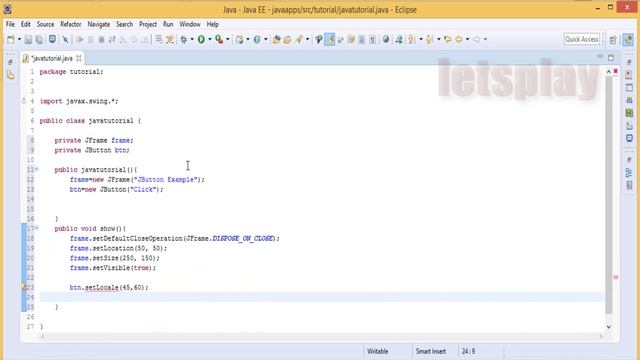
Task: Save the current file with Save icon
Action: (28, 39)
